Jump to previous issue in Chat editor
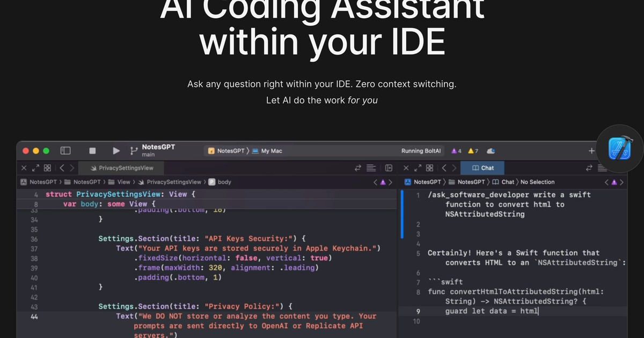 click(x=608, y=182)
